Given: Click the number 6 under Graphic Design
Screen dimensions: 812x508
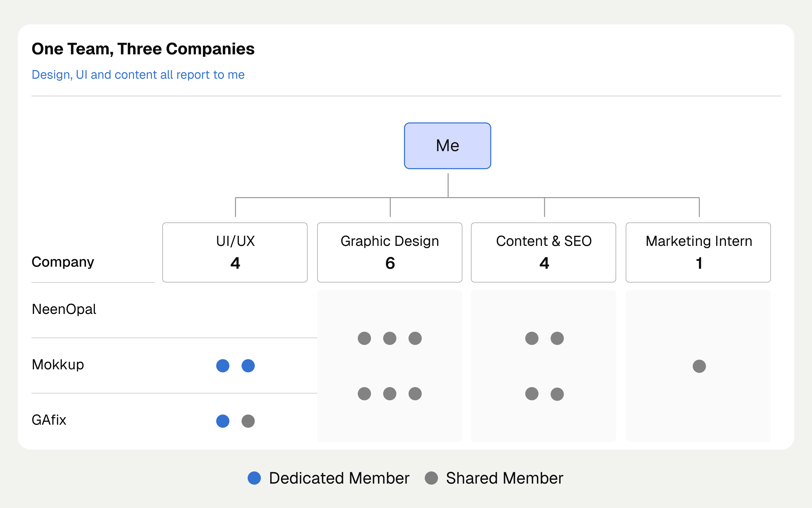Looking at the screenshot, I should [x=390, y=263].
